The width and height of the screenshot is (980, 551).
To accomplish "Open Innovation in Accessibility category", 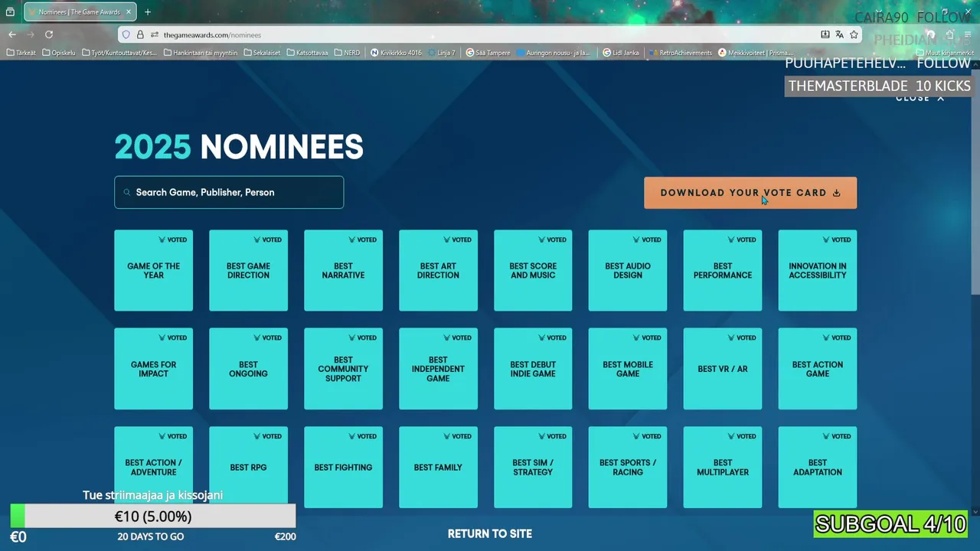I will tap(818, 270).
